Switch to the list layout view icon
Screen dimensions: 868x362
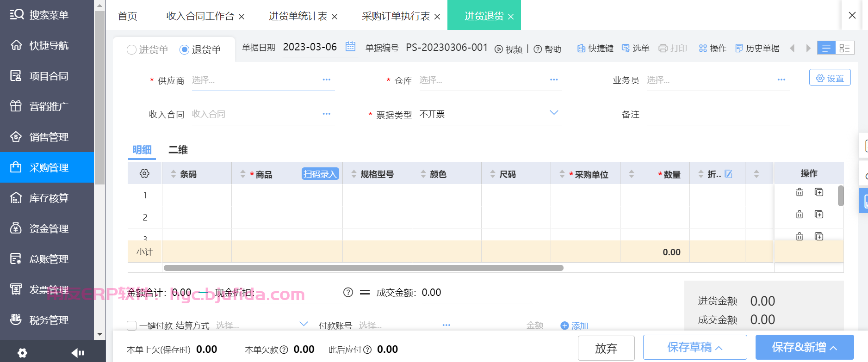pyautogui.click(x=826, y=48)
